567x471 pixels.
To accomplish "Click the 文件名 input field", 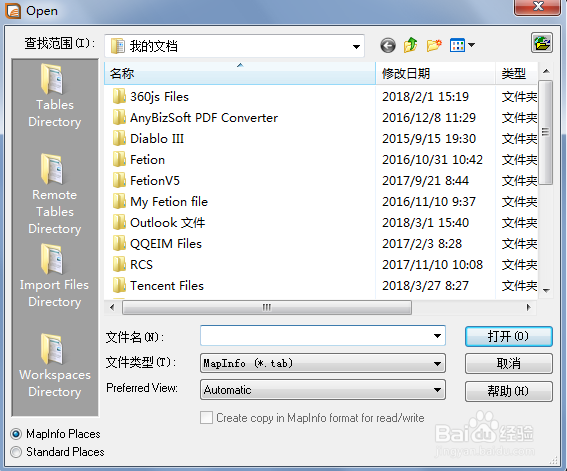I will click(x=323, y=336).
